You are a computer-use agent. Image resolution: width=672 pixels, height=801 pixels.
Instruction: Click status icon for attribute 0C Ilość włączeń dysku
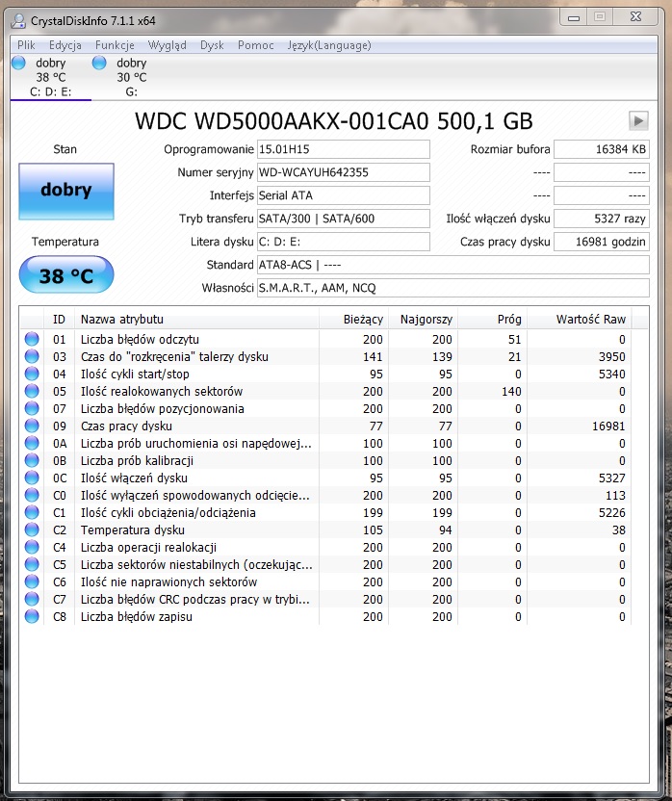32,478
